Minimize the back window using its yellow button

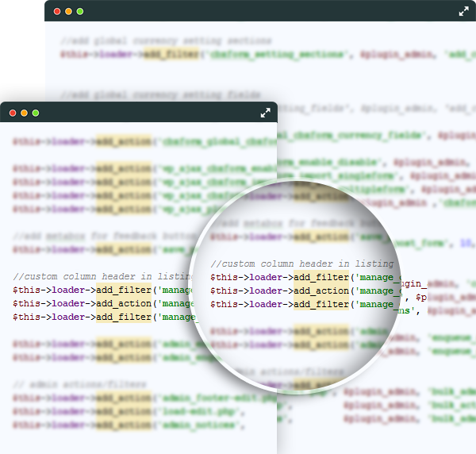[68, 12]
